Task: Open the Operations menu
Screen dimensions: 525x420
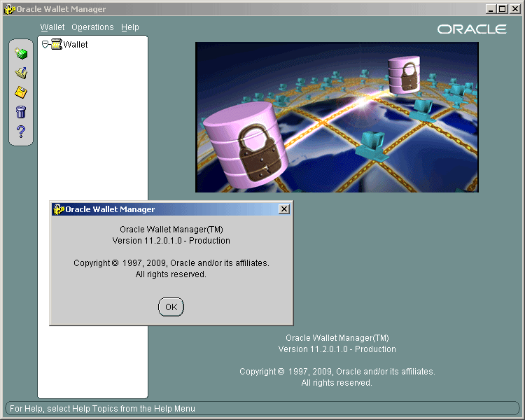Action: coord(92,27)
